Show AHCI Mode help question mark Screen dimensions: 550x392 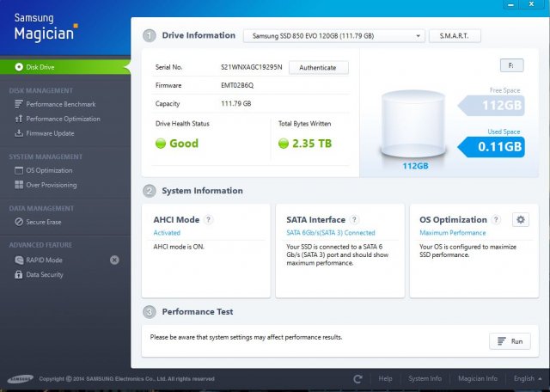coord(208,220)
